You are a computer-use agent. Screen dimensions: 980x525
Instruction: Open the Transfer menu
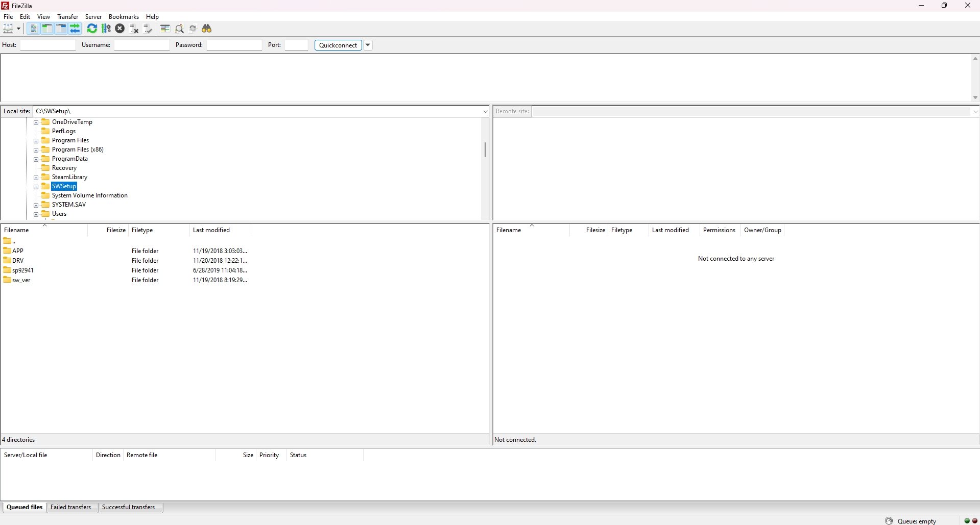(x=68, y=17)
